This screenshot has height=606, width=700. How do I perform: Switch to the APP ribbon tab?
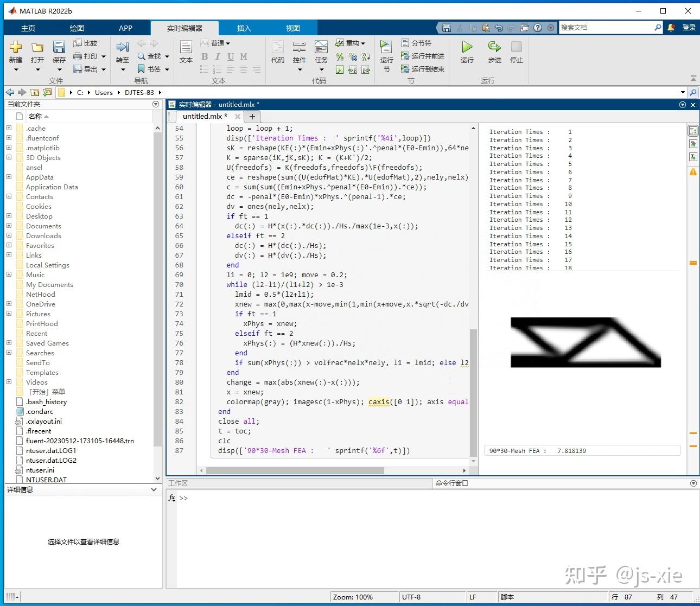[x=125, y=28]
